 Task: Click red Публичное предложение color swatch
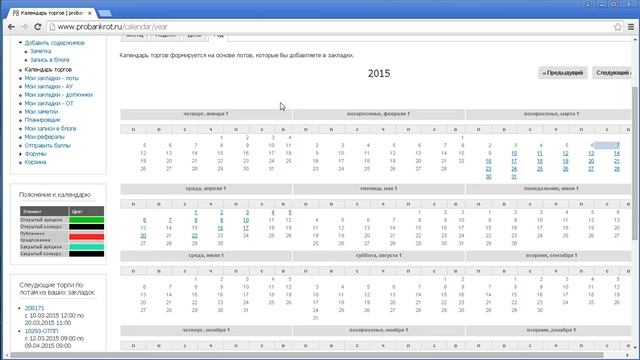tap(86, 237)
